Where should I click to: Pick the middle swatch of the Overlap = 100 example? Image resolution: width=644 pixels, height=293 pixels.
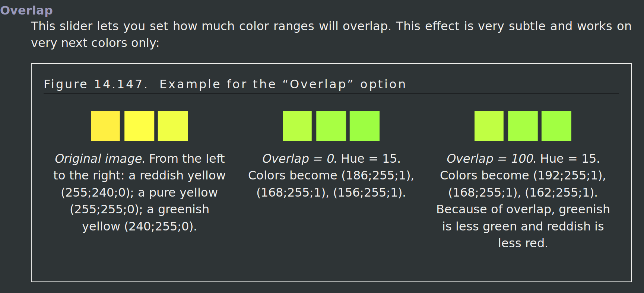pyautogui.click(x=523, y=126)
